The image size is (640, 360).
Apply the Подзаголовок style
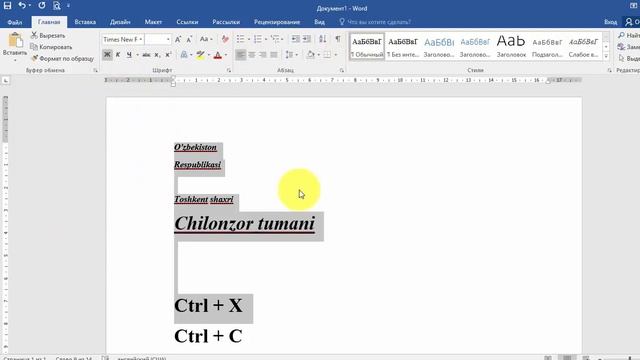coord(547,47)
